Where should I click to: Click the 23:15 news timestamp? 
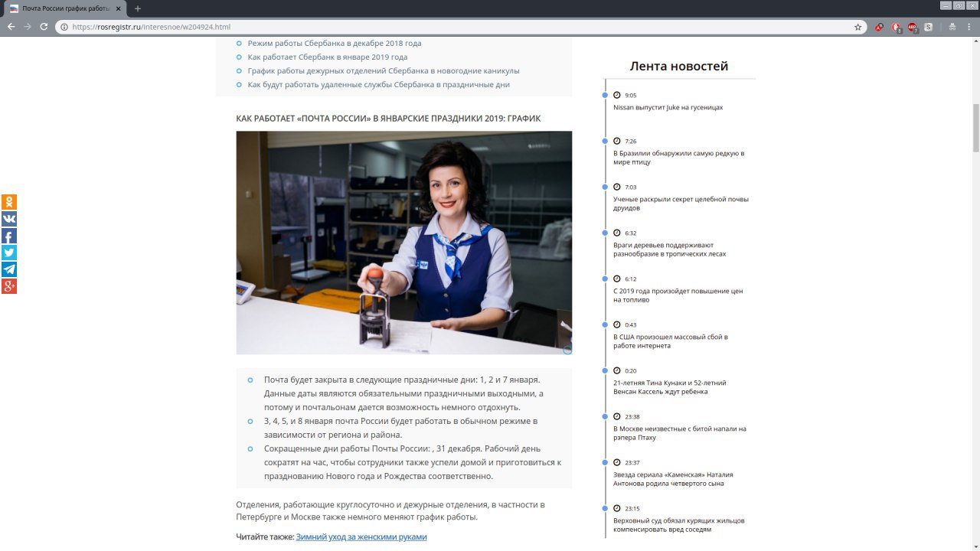(632, 509)
